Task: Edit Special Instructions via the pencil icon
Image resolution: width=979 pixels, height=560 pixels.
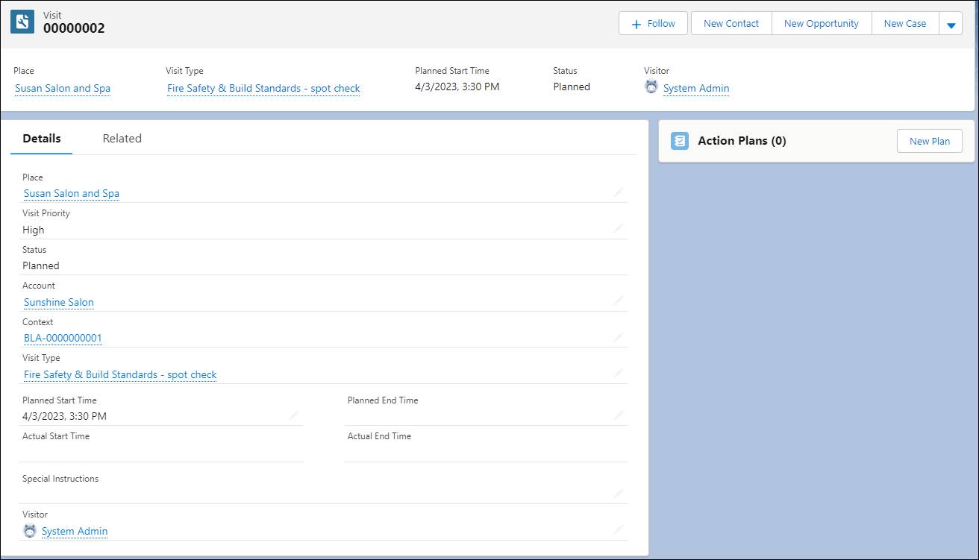Action: (x=618, y=493)
